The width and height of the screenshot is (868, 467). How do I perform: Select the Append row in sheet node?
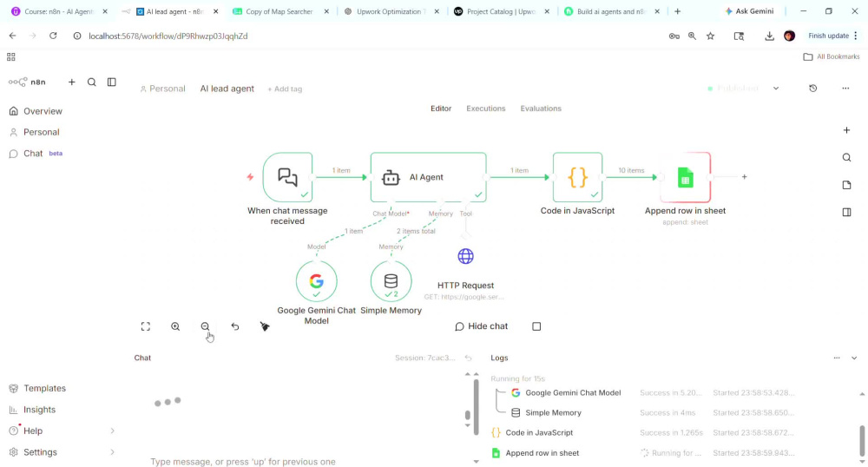coord(686,177)
